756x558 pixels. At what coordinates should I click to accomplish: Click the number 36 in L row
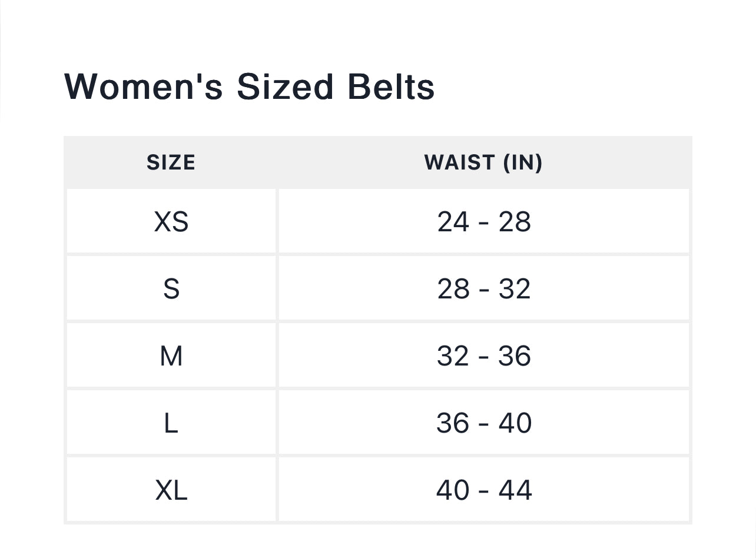point(452,423)
